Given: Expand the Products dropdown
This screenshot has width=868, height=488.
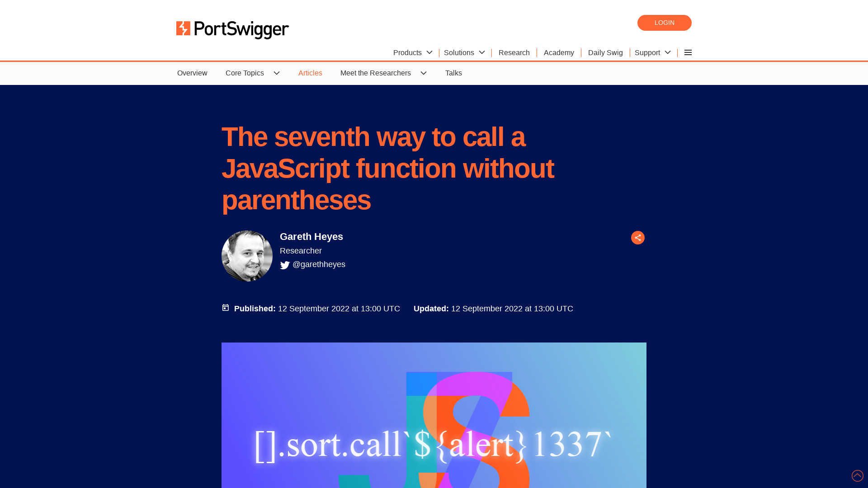Looking at the screenshot, I should [x=412, y=52].
